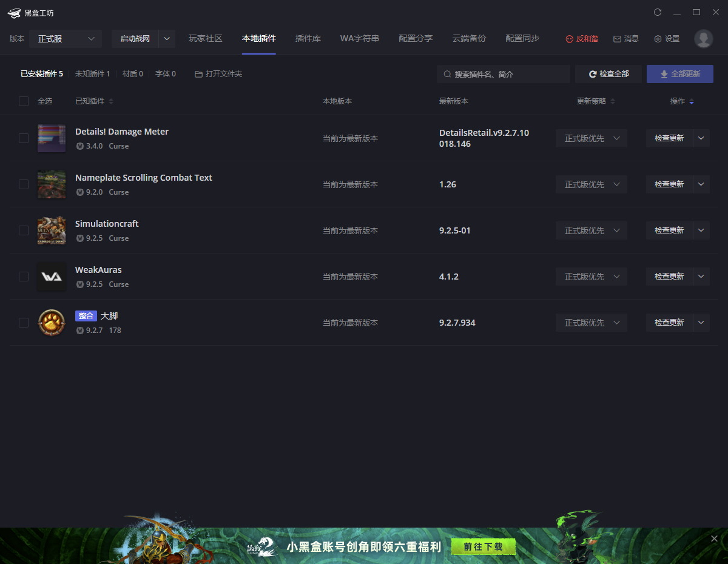Switch to the 本地插件 tab
The height and width of the screenshot is (564, 728).
[x=259, y=39]
